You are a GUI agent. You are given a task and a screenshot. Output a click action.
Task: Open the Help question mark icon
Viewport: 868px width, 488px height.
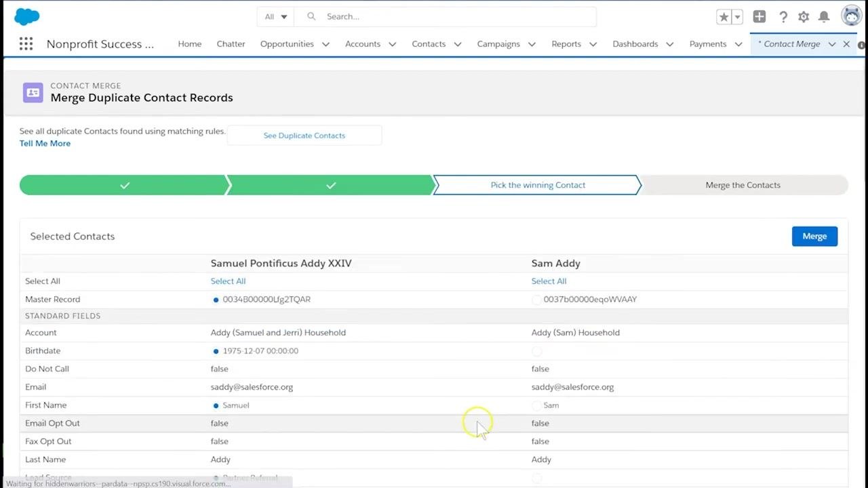click(x=783, y=17)
